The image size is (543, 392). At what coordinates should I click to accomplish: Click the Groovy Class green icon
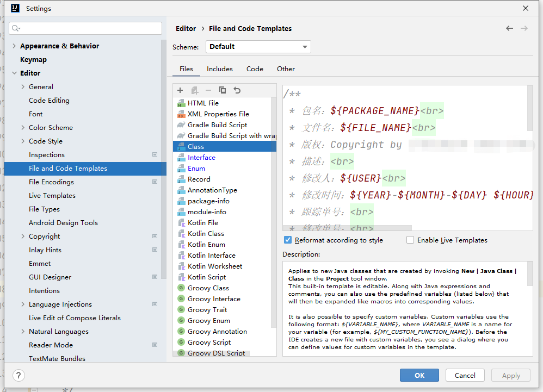pos(181,288)
